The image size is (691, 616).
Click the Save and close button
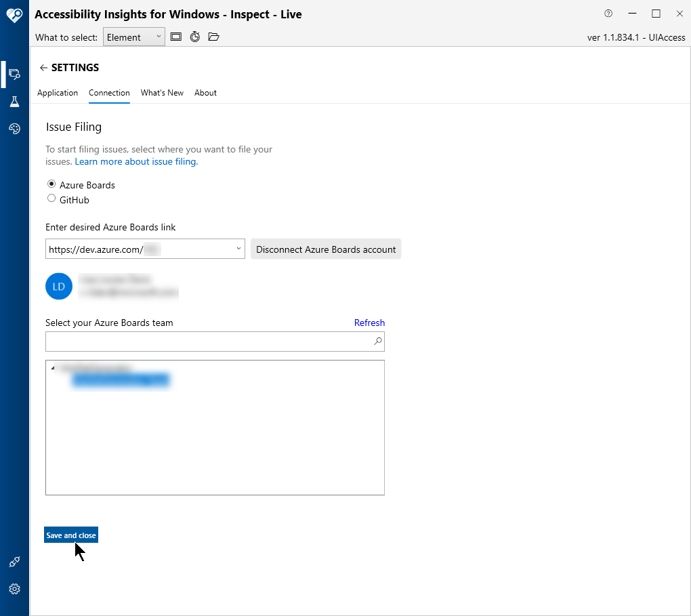click(x=71, y=535)
